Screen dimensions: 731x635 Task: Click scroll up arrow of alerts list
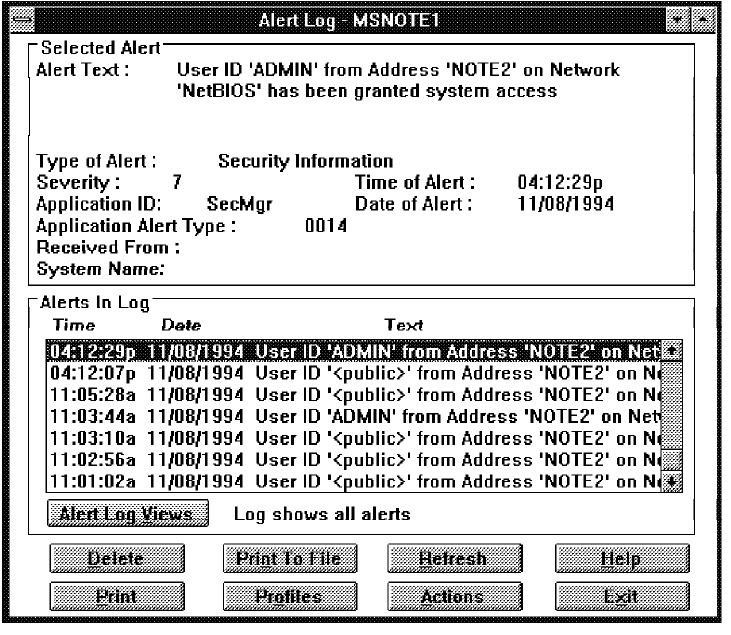point(672,351)
